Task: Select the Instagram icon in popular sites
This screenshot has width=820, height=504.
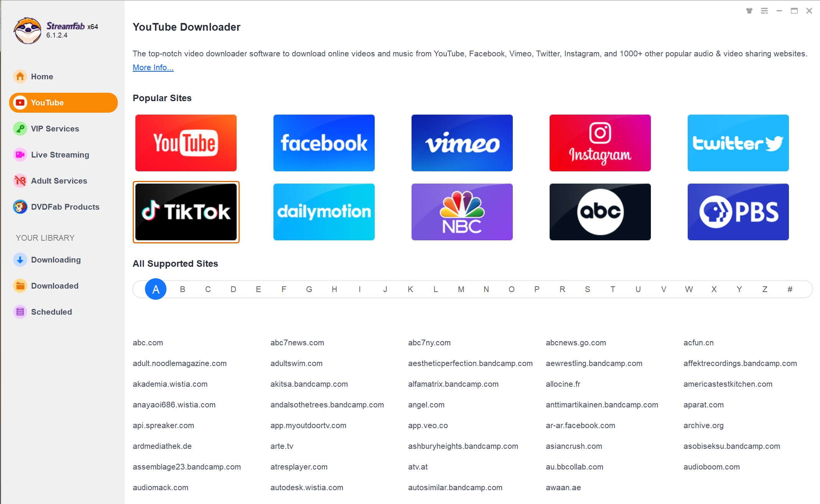Action: 600,143
